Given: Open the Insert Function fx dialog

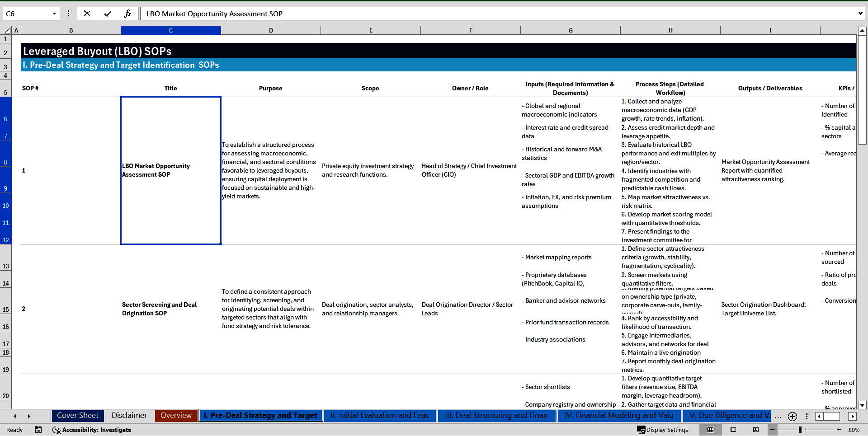Looking at the screenshot, I should [x=127, y=14].
